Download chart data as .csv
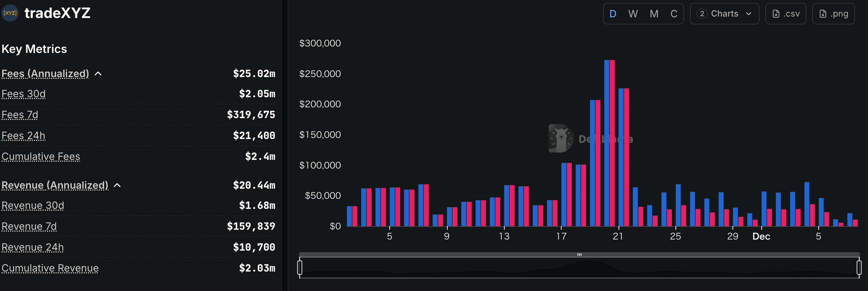 click(x=786, y=14)
